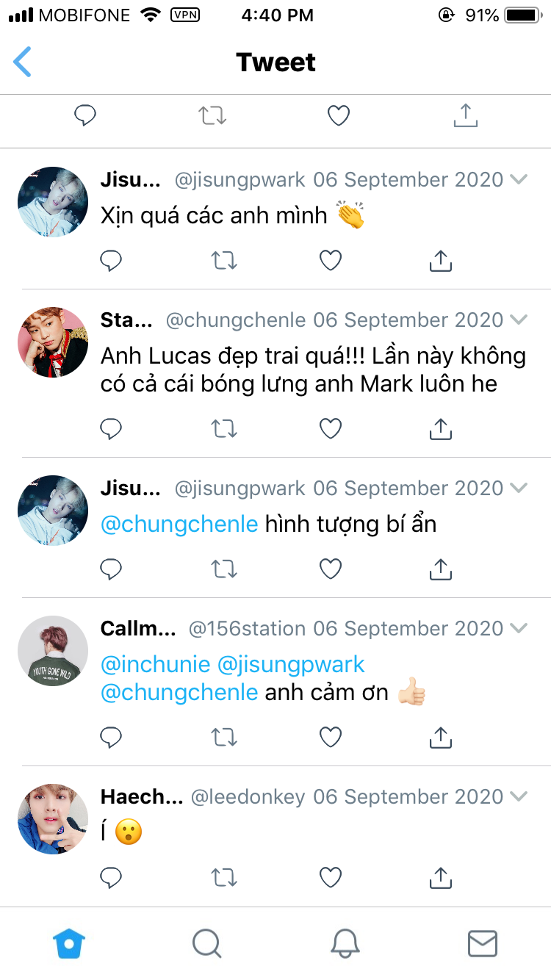Screen dimensions: 551x980
Task: Open Haechan's profile picture
Action: [x=53, y=818]
